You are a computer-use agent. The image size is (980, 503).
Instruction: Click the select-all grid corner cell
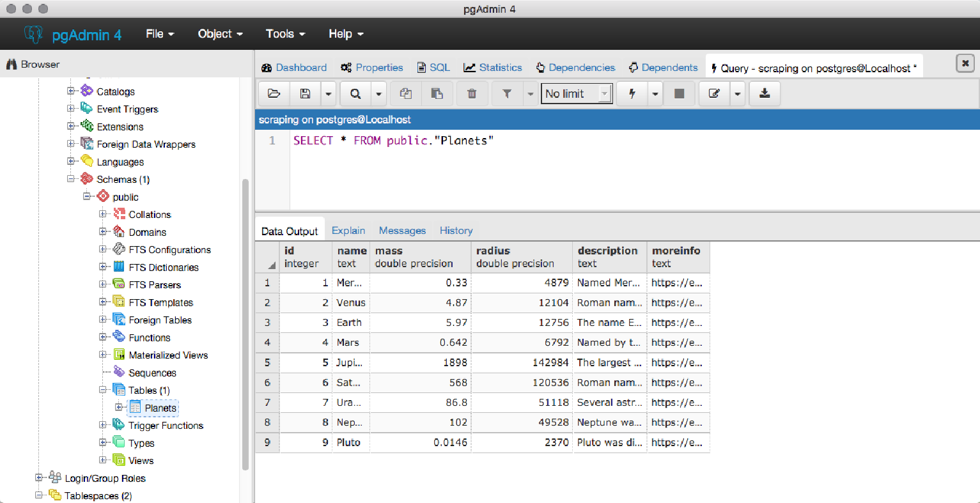267,257
